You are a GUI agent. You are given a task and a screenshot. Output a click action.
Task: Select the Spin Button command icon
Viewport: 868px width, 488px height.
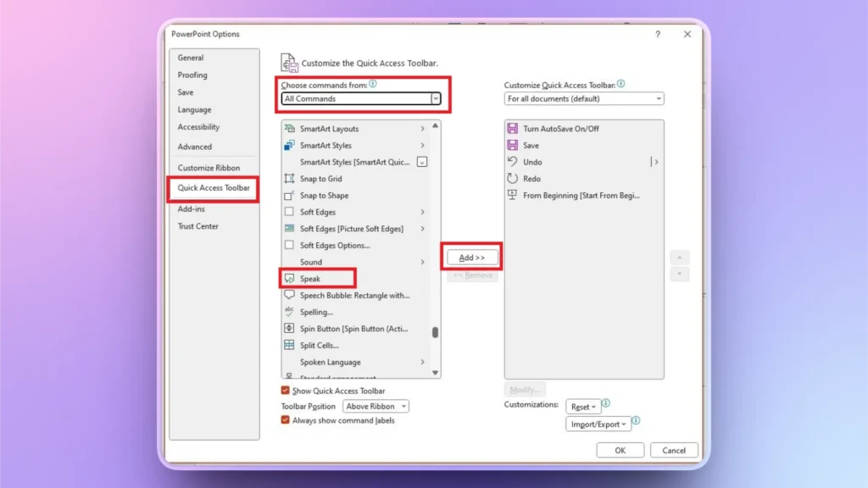pyautogui.click(x=289, y=328)
